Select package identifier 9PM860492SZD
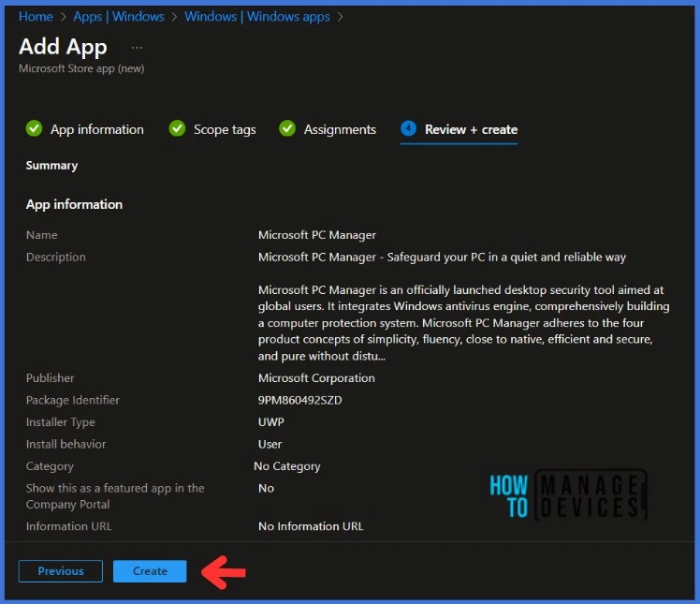Image resolution: width=700 pixels, height=604 pixels. [300, 400]
